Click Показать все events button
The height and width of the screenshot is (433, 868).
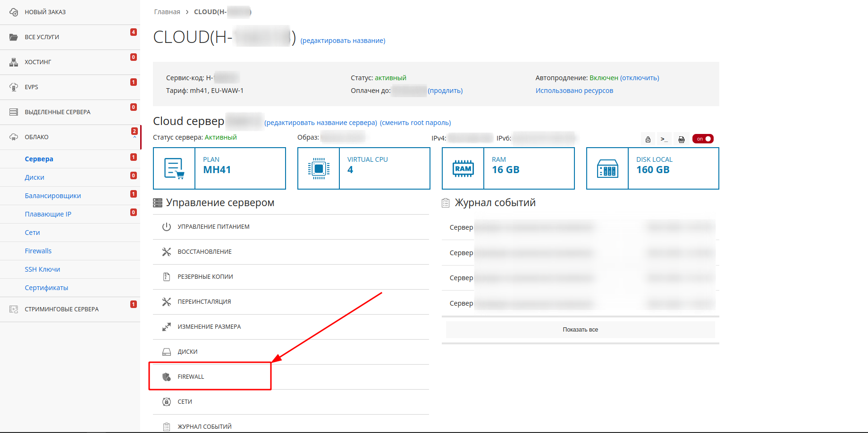[580, 330]
